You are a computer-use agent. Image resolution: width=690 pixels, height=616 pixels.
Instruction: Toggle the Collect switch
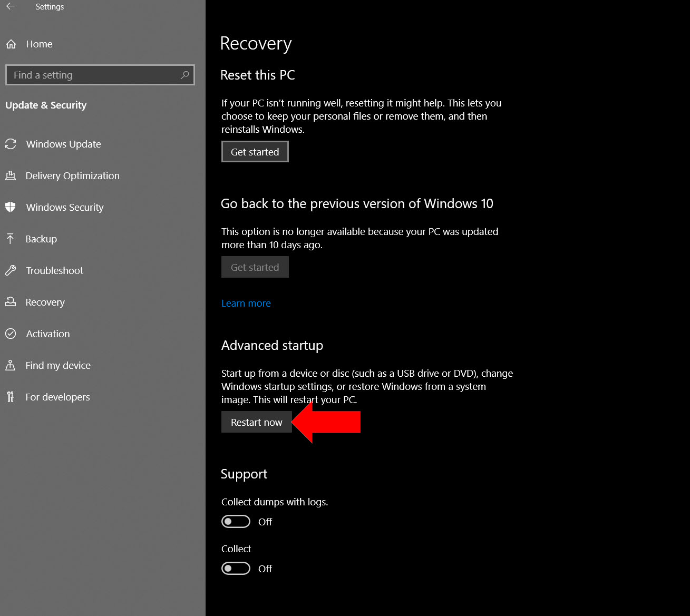point(236,569)
